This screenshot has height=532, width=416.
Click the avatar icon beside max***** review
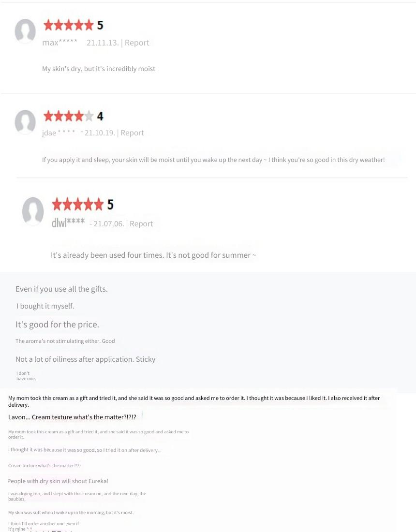pyautogui.click(x=25, y=31)
